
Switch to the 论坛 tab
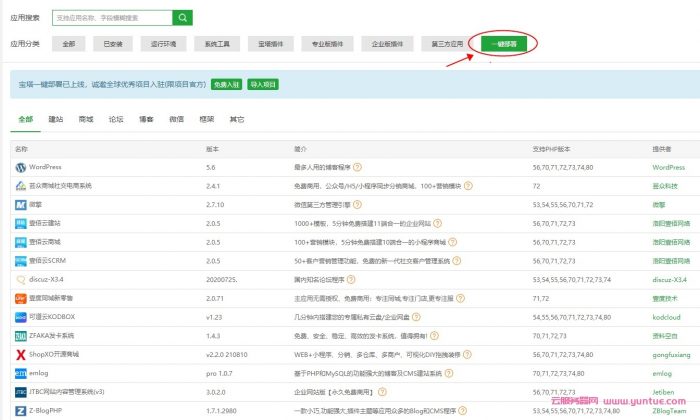click(x=116, y=119)
